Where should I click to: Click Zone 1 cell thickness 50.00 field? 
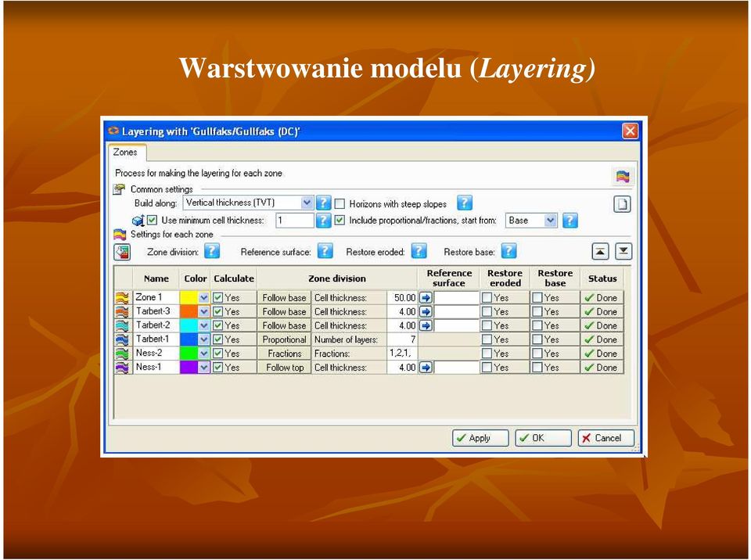click(x=402, y=297)
